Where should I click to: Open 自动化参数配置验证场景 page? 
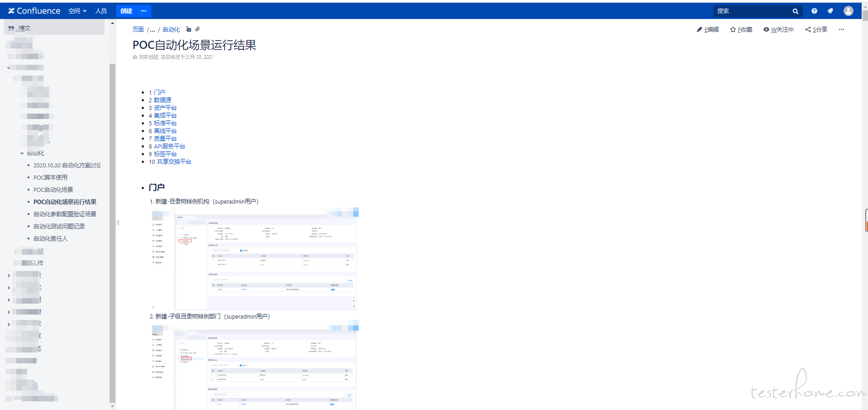[x=65, y=214]
